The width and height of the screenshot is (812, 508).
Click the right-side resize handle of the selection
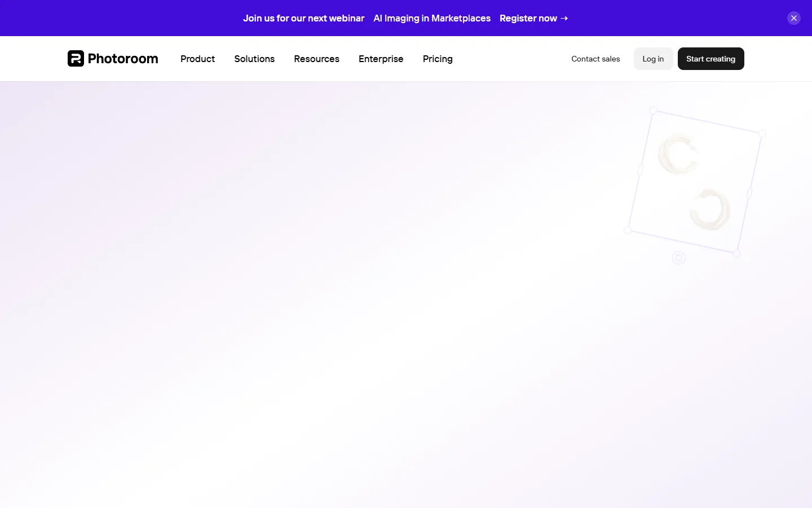pos(749,194)
